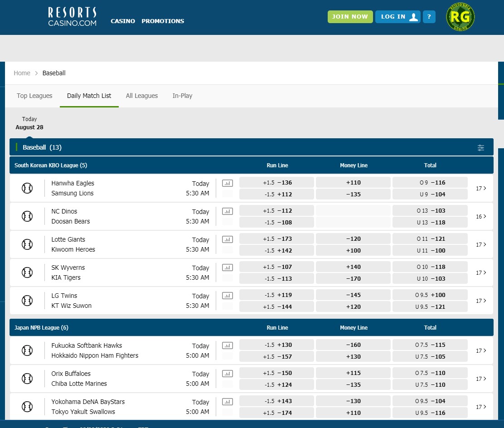This screenshot has height=428, width=504.
Task: Click baseball icon beside Lotte Giants match
Action: click(27, 244)
